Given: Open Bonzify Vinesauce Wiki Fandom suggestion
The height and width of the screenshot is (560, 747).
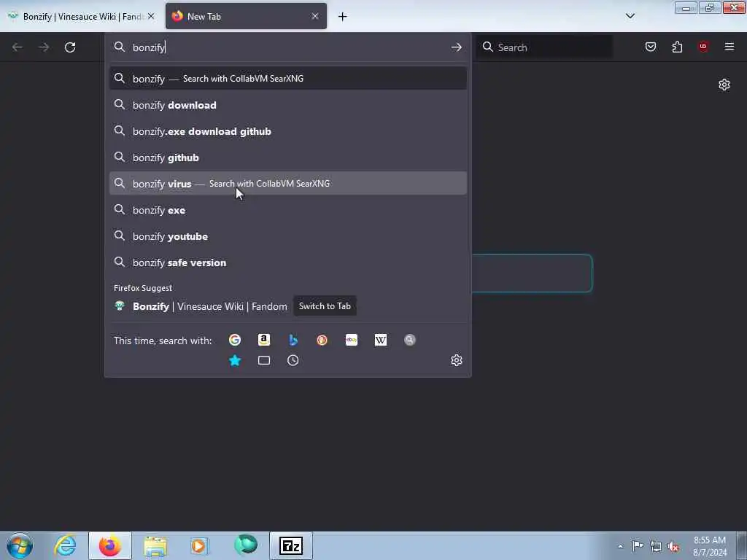Looking at the screenshot, I should 287,306.
